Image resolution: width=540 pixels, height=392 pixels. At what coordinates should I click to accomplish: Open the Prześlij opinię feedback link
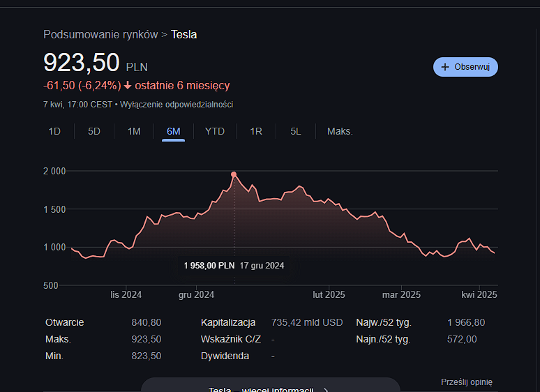tap(467, 382)
